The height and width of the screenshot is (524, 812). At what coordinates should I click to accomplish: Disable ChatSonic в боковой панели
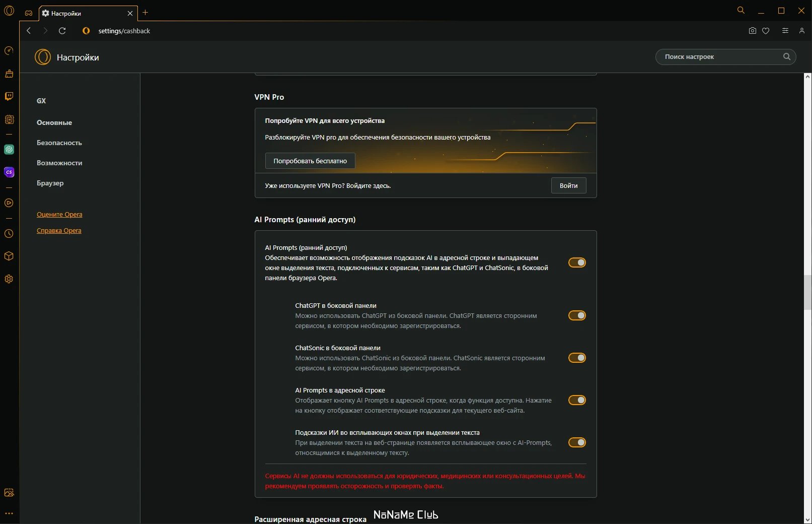click(x=577, y=358)
